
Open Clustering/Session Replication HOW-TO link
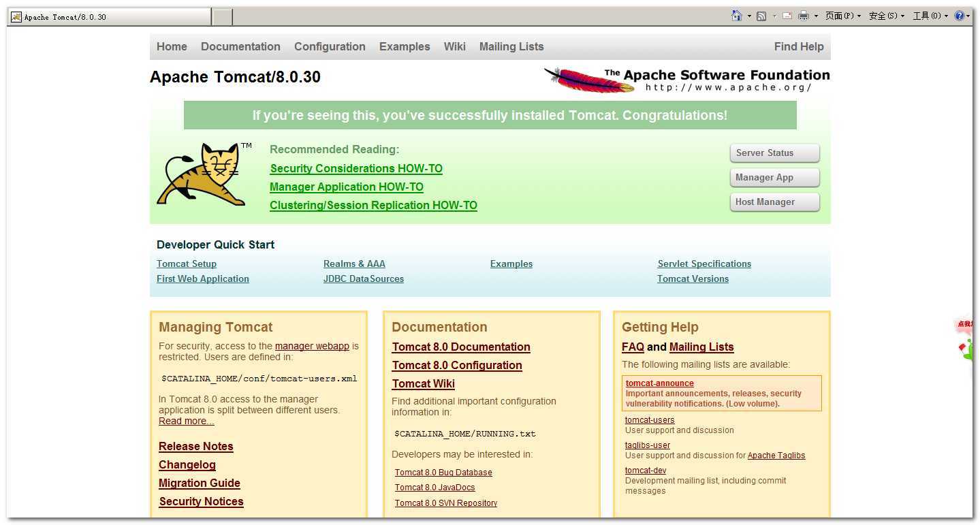(x=373, y=205)
